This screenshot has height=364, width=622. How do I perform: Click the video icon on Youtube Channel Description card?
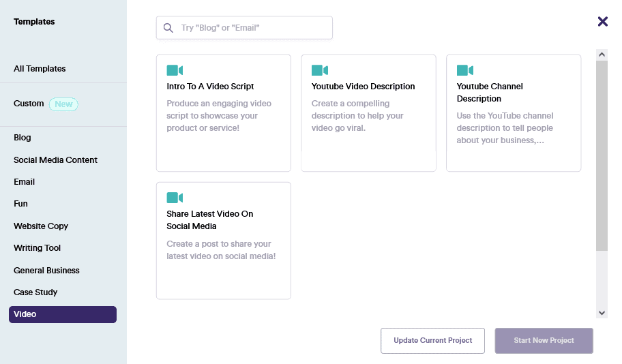coord(464,70)
